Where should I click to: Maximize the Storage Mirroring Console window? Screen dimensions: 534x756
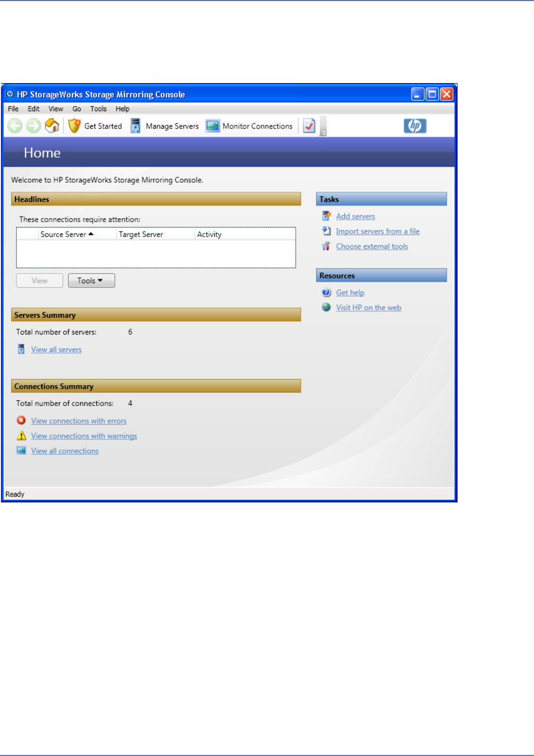tap(432, 94)
